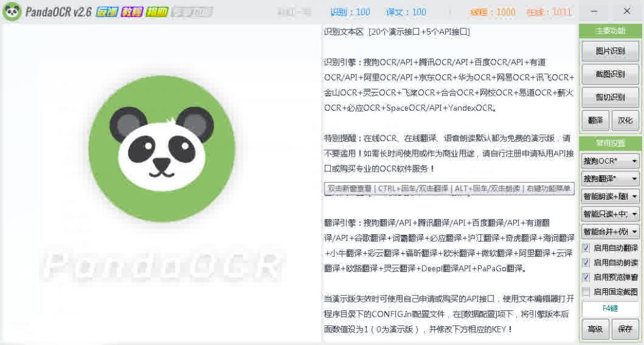The height and width of the screenshot is (345, 644).
Task: Click the 截图识别 button
Action: coord(610,74)
